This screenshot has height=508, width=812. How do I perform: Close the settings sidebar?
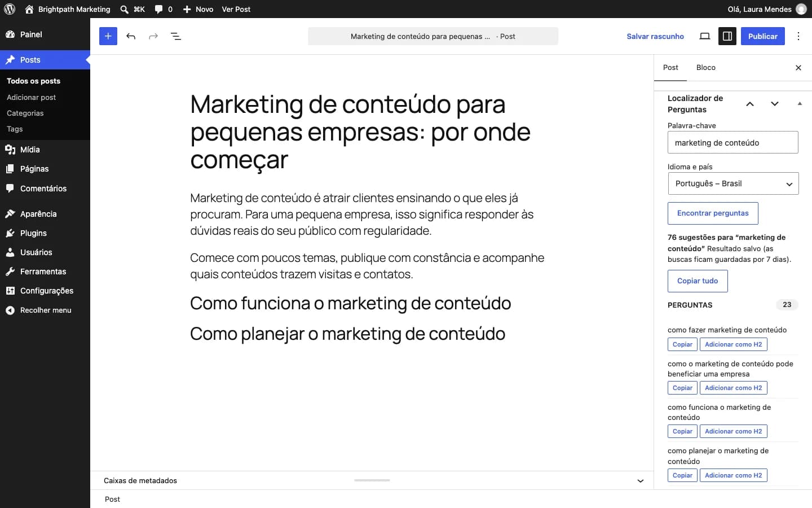[x=798, y=68]
